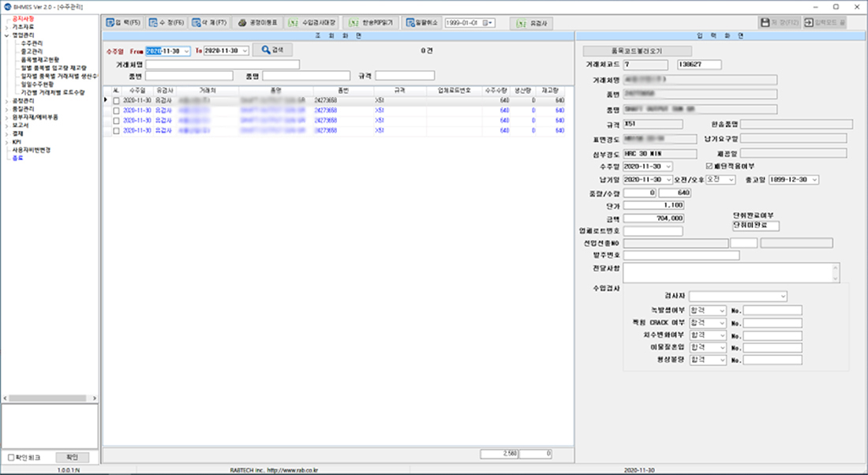Click the 품번 search input field
The height and width of the screenshot is (475, 868).
point(189,76)
